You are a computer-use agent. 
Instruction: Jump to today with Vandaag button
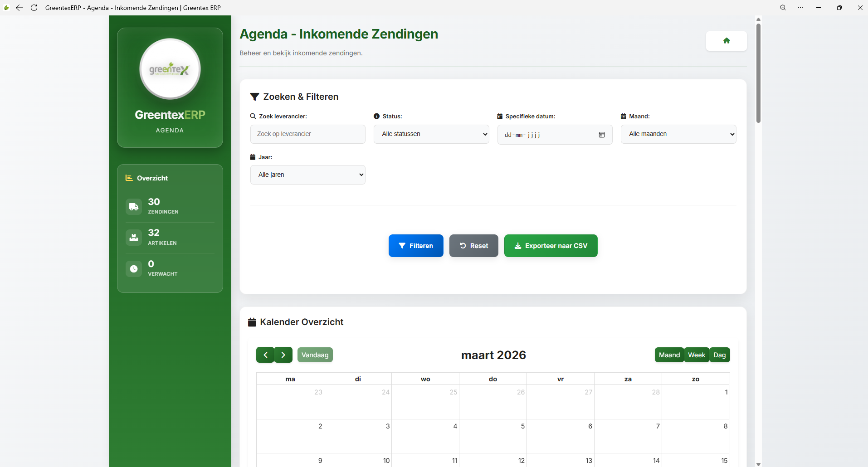click(315, 355)
